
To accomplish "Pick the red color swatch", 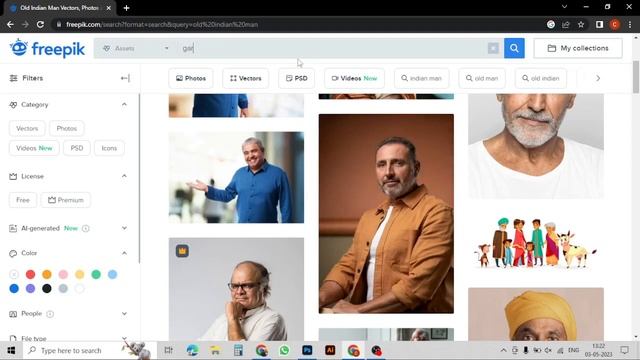I will click(x=30, y=274).
